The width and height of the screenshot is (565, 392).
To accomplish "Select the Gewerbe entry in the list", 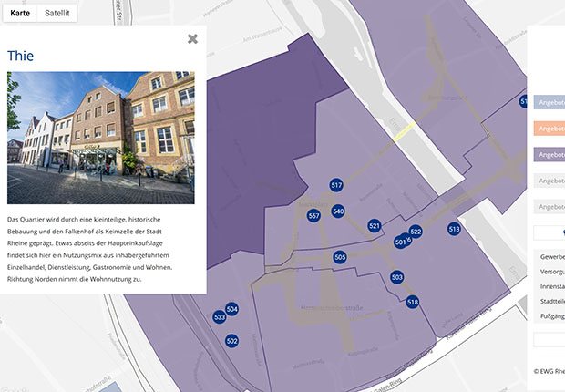I will [552, 257].
